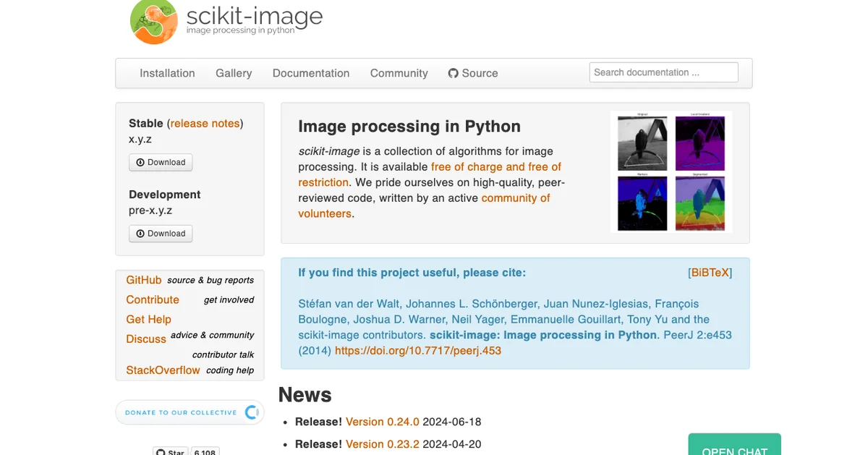Open the Documentation menu item

(x=311, y=73)
